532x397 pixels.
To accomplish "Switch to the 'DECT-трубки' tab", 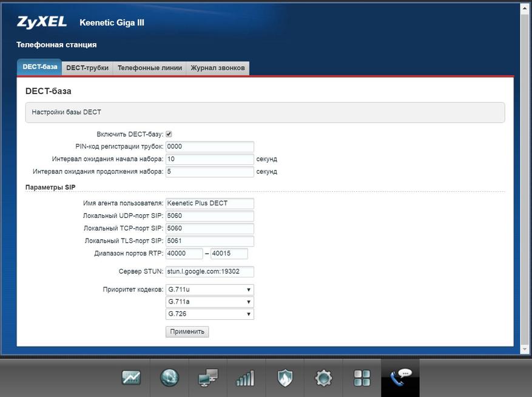I will coord(87,68).
